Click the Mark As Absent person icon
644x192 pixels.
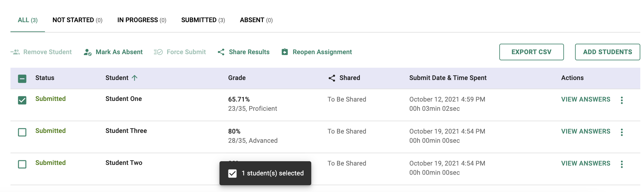(87, 52)
